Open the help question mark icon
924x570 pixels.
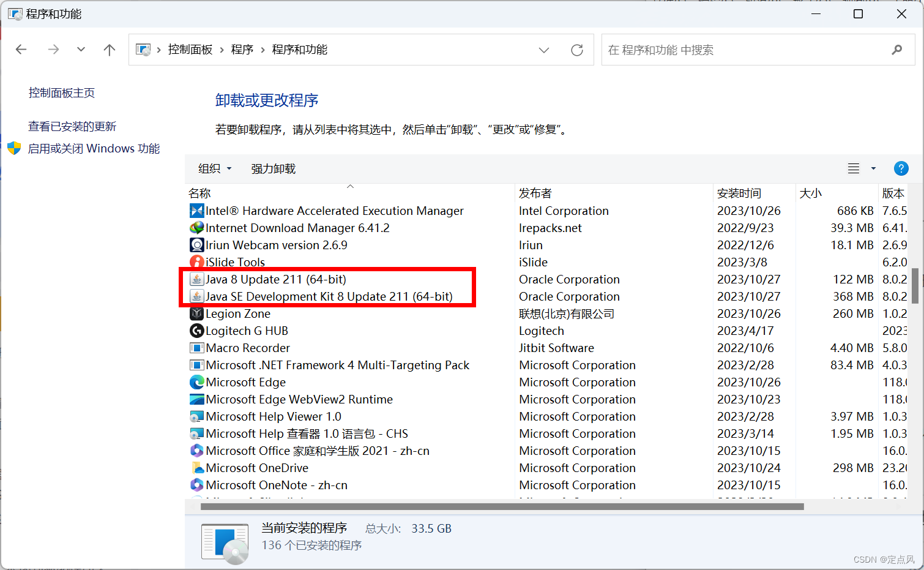[x=901, y=168]
